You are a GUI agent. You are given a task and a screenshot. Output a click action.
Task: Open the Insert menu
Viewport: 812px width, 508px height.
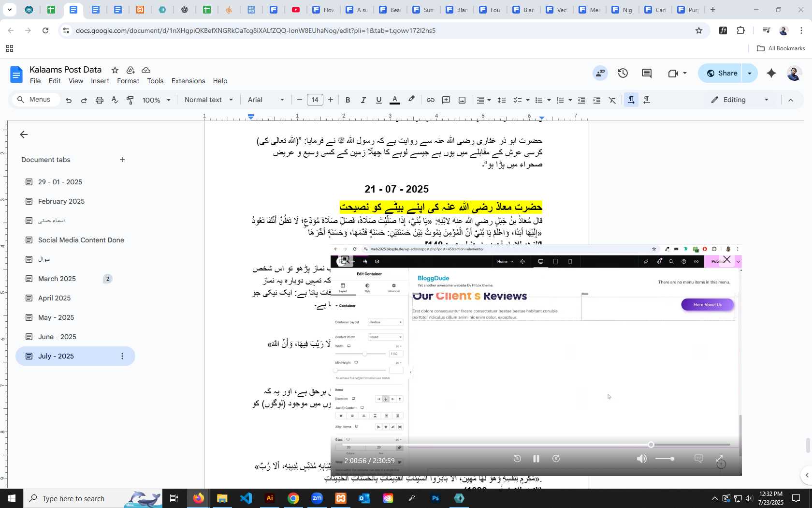click(100, 81)
